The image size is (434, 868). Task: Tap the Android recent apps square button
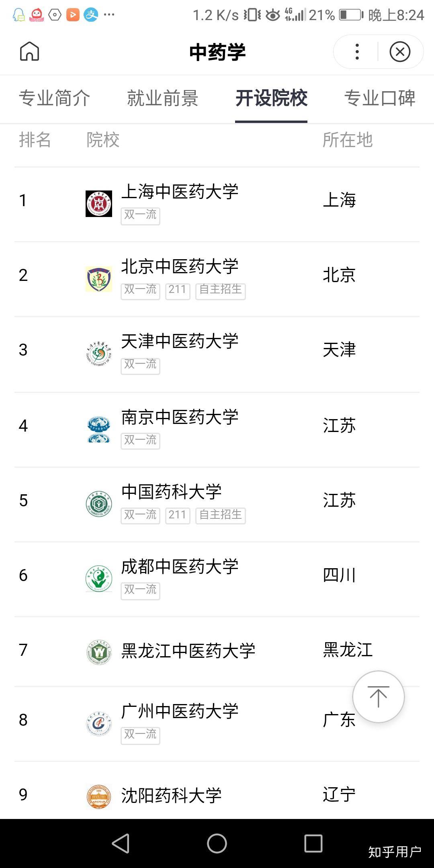(x=313, y=843)
